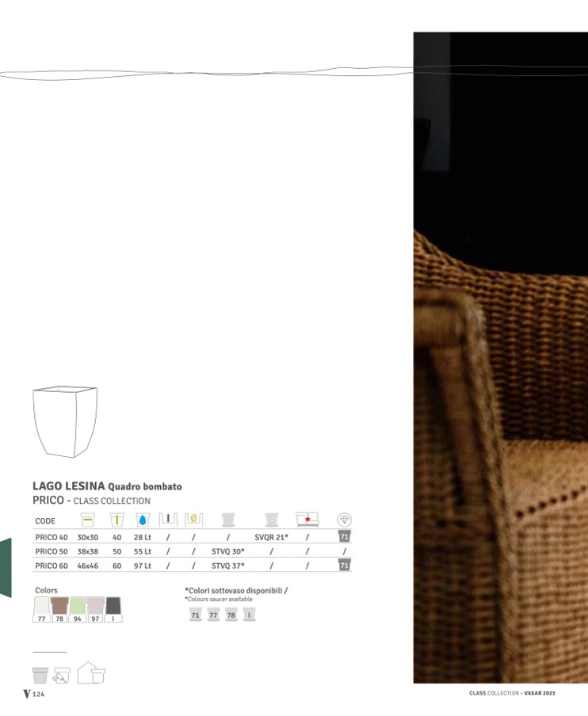Screen dimensions: 588x716
Task: Click the STVQ 37* saucer code
Action: pos(228,566)
